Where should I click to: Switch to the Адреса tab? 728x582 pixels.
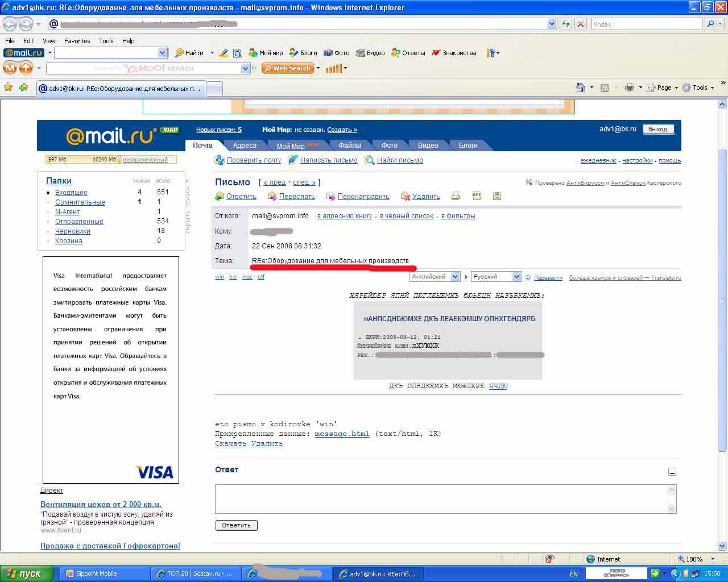[x=245, y=145]
